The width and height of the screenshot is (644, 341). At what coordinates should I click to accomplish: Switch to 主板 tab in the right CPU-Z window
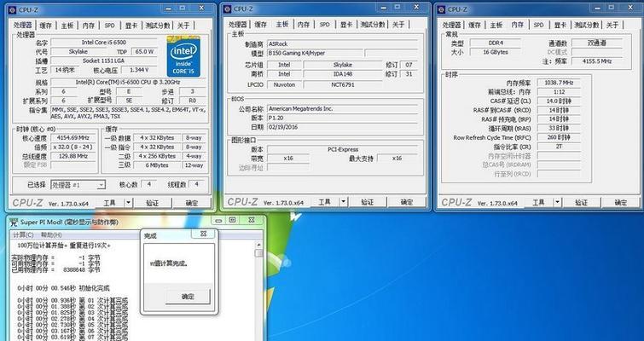pyautogui.click(x=496, y=25)
